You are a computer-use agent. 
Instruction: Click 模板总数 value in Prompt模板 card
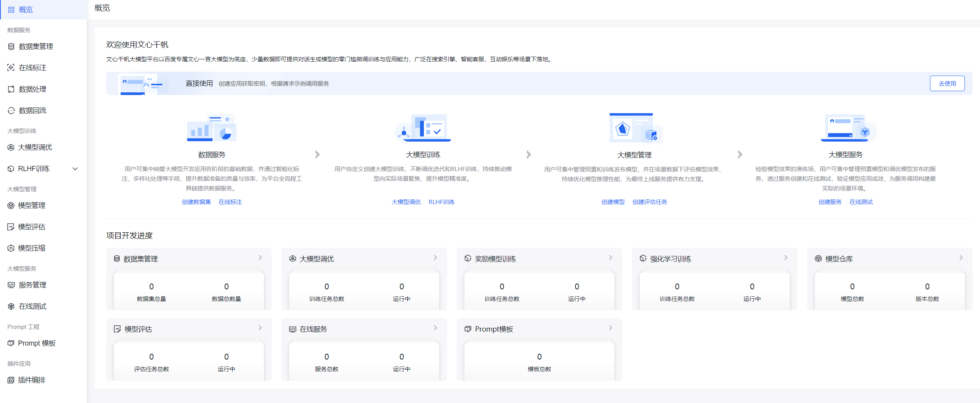point(539,357)
